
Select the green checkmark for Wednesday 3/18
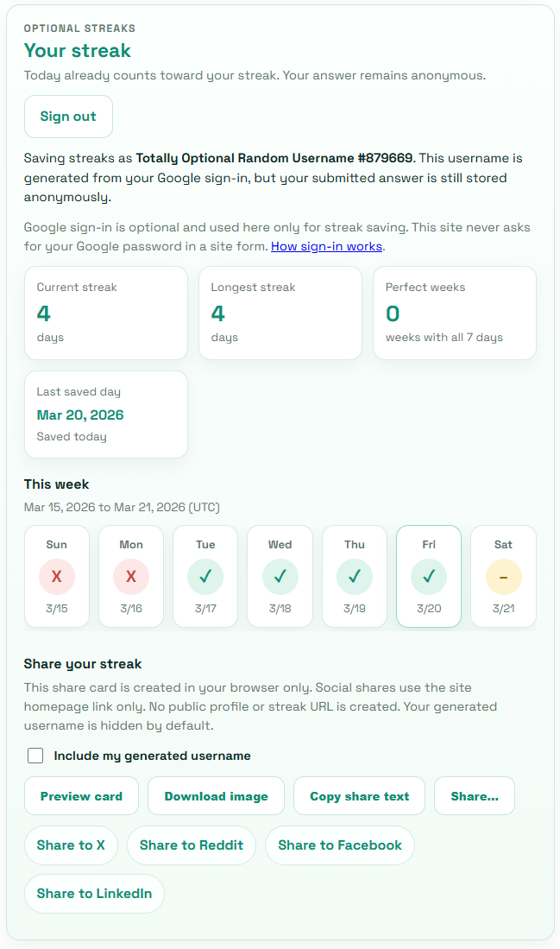click(x=280, y=577)
